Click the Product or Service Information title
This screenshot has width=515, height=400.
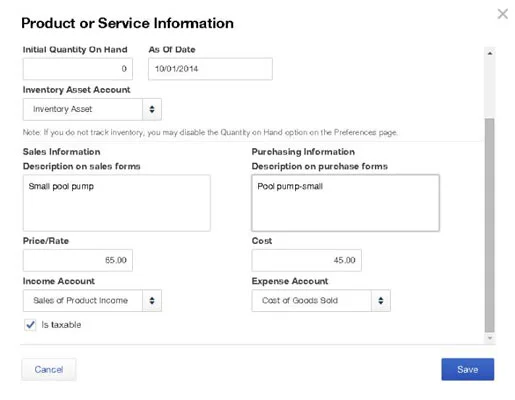coord(127,23)
